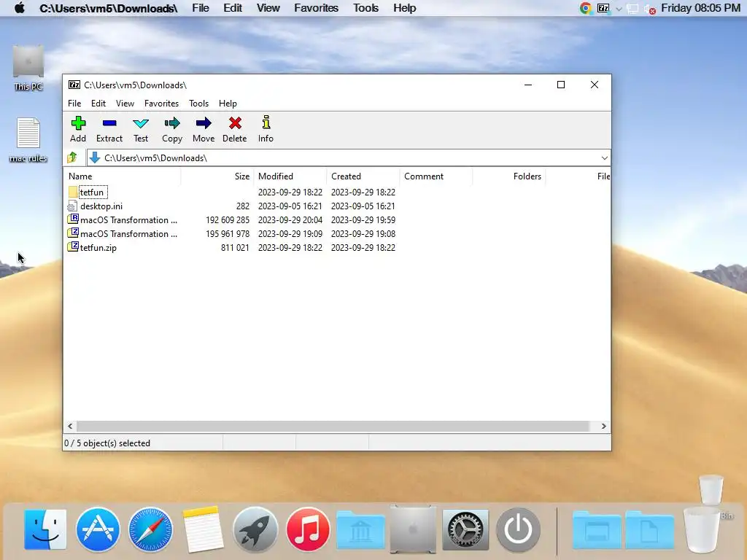The width and height of the screenshot is (747, 560).
Task: Open the Apple logo menu
Action: point(20,8)
